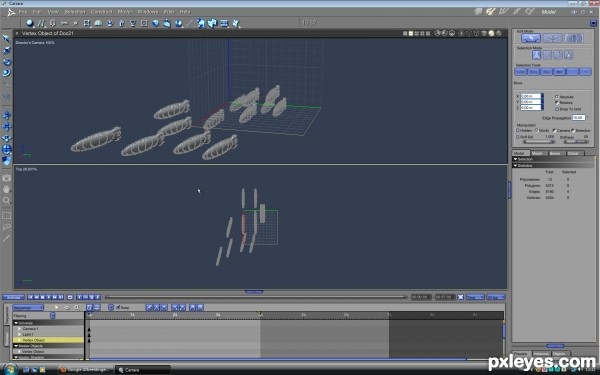The height and width of the screenshot is (375, 600).
Task: Toggle Snap checkbox in sequencer toolbar
Action: coord(118,307)
